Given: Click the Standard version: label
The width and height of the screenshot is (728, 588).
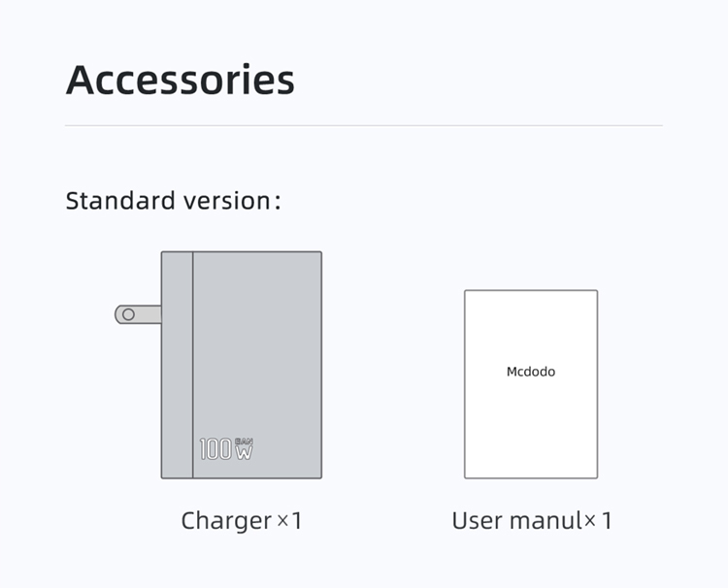Looking at the screenshot, I should coord(173,201).
